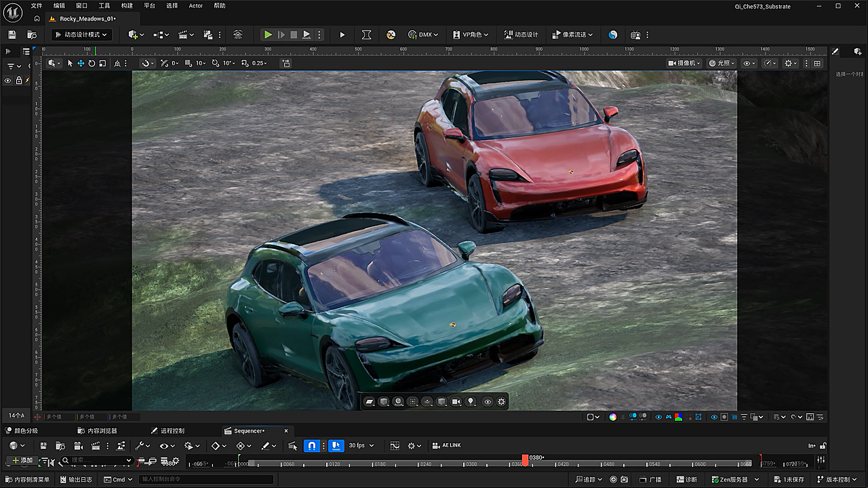Activate the translate move gizmo tool
The image size is (868, 488).
81,63
